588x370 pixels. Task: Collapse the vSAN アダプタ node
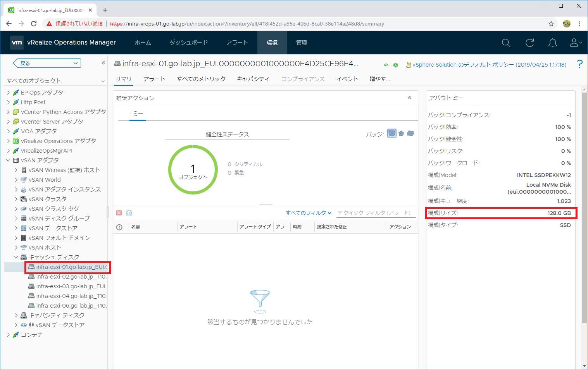pyautogui.click(x=8, y=160)
